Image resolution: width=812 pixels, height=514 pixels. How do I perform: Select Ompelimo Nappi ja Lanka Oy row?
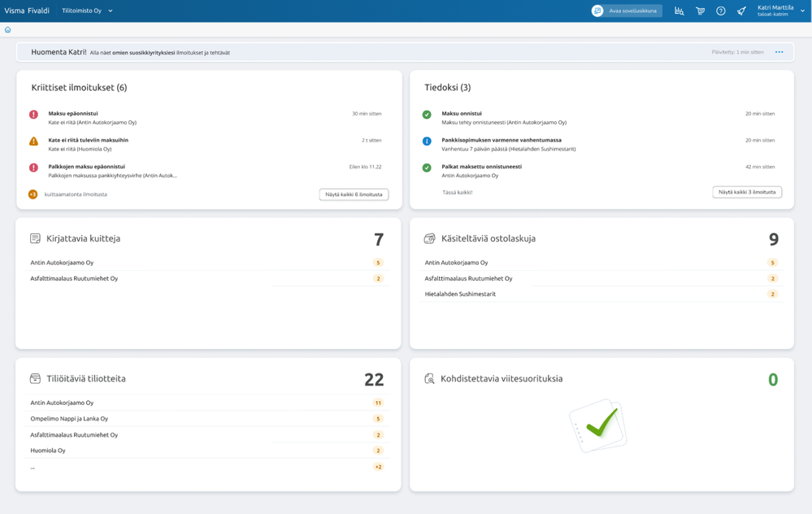[207, 419]
